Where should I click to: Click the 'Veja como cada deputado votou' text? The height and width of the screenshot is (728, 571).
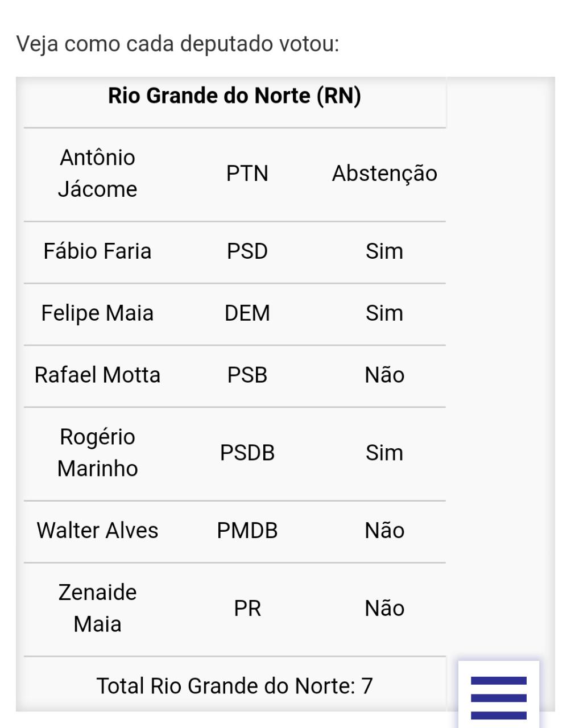pyautogui.click(x=177, y=44)
